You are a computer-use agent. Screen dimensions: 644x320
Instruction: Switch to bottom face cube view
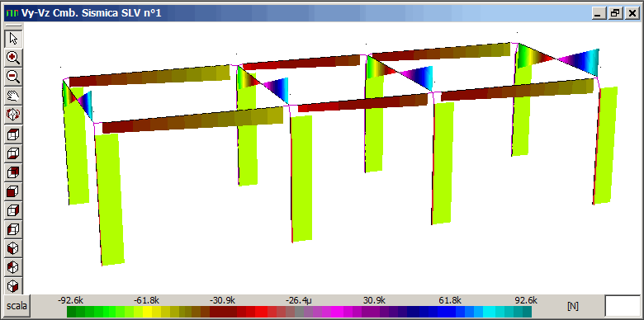pos(13,154)
